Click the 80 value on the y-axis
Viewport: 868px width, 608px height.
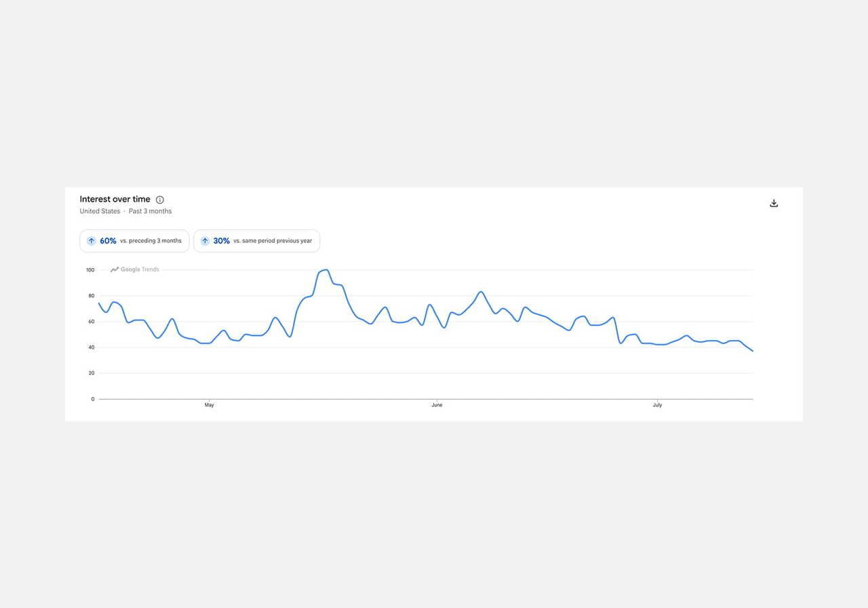(x=92, y=296)
